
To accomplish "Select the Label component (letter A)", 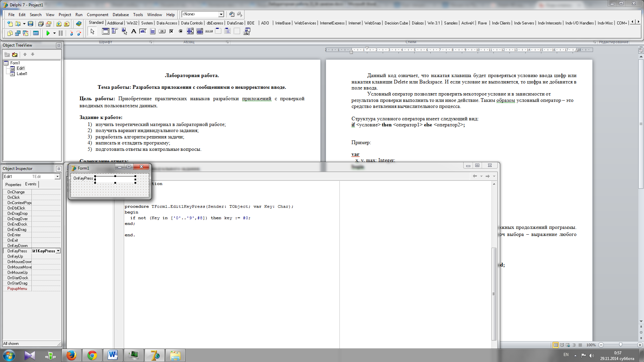I will [x=133, y=31].
